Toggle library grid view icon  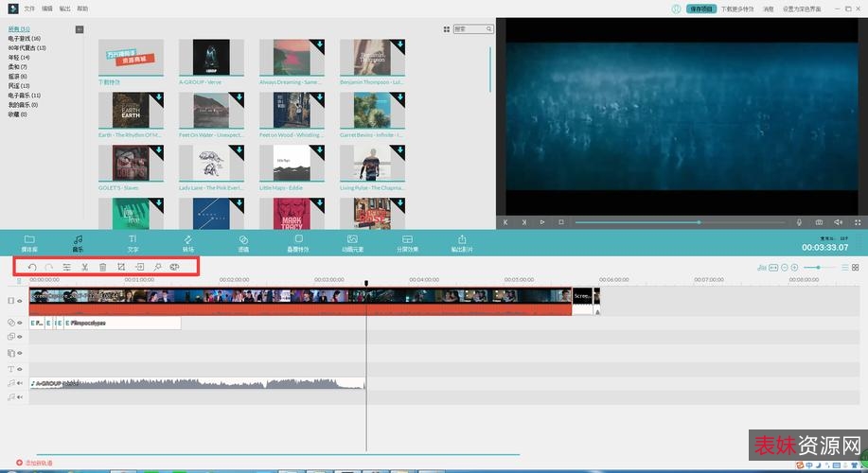coord(447,29)
